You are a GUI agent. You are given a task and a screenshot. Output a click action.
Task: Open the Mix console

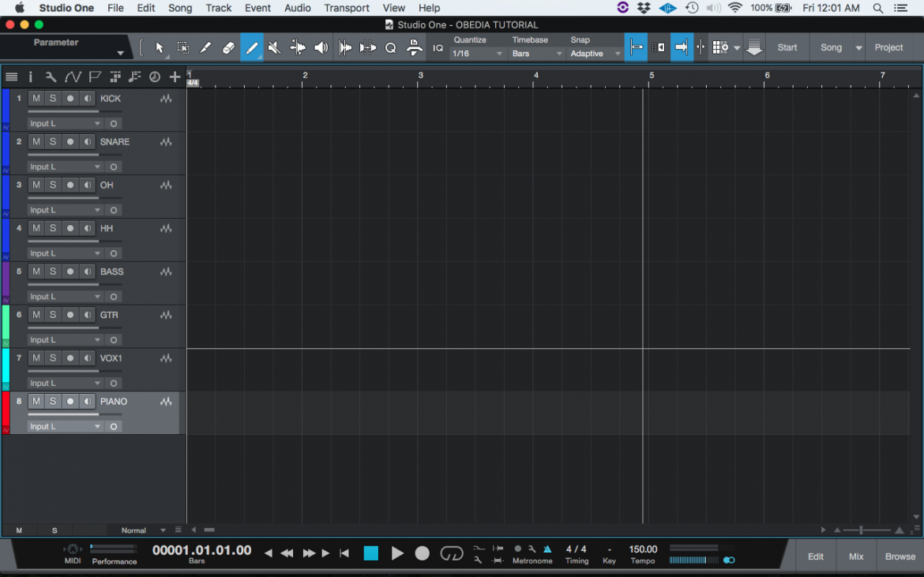coord(856,556)
